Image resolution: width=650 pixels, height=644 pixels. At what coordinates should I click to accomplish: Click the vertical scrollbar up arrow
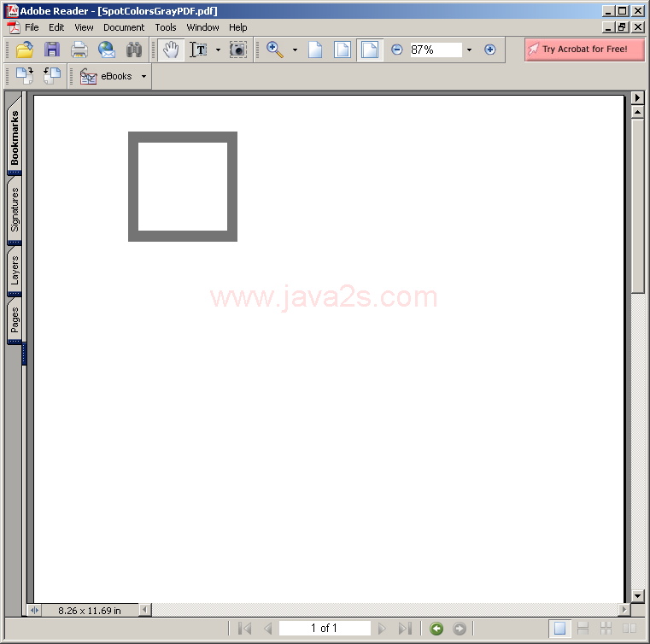[637, 112]
